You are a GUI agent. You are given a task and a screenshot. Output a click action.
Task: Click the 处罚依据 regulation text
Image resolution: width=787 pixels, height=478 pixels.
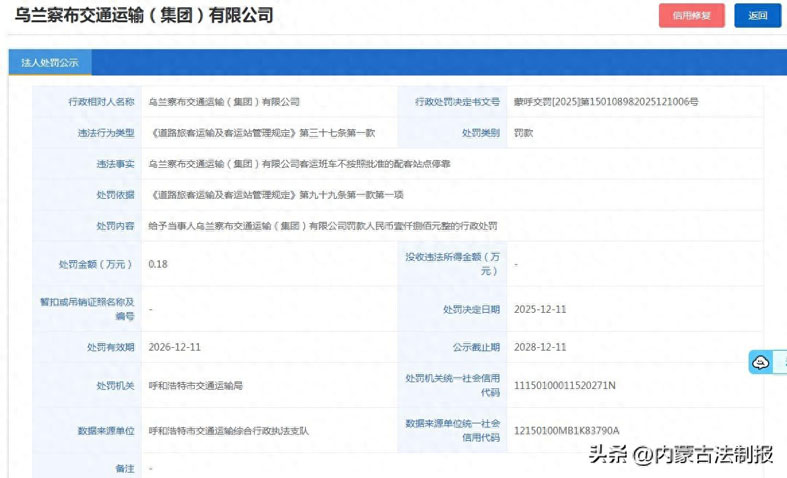point(264,194)
